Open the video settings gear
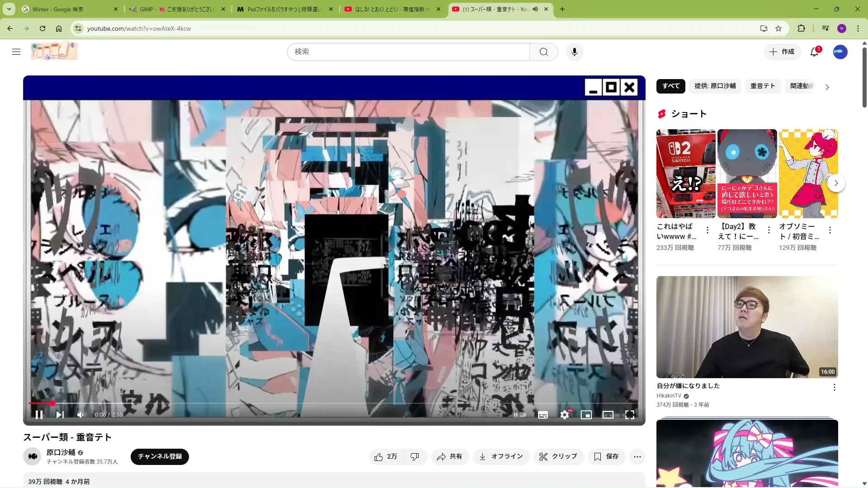This screenshot has height=488, width=868. [565, 415]
